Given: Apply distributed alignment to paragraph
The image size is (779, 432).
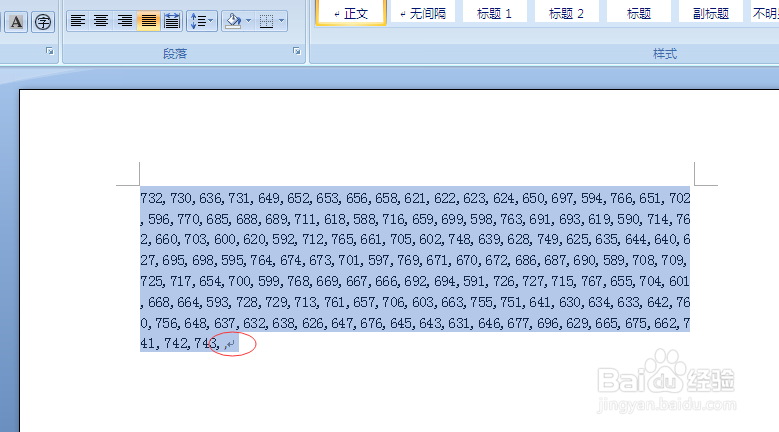Looking at the screenshot, I should click(171, 21).
